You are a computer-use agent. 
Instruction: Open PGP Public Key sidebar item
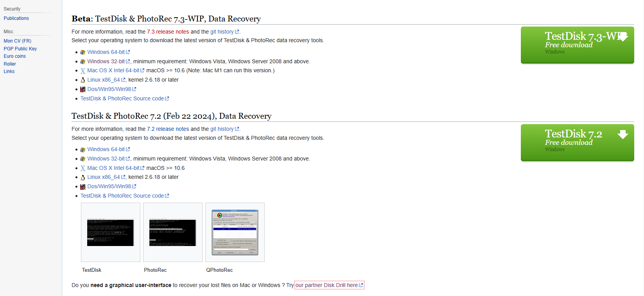(x=20, y=49)
